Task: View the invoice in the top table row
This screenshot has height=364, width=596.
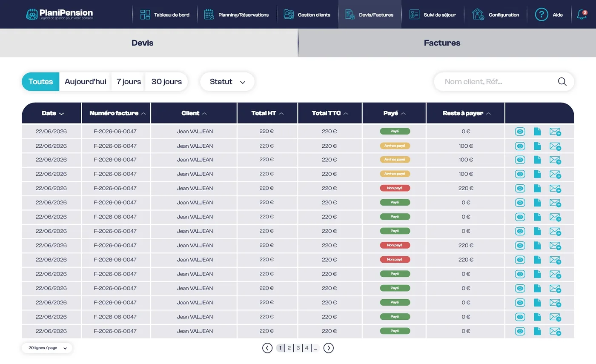Action: [520, 132]
